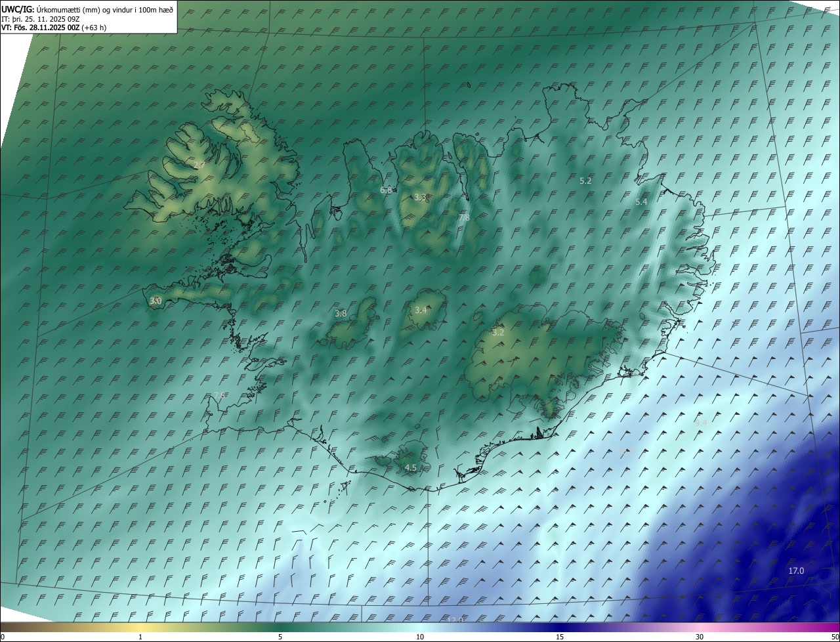This screenshot has height=642, width=840.
Task: Select the 3.8 value on Langjökull glacier
Action: [x=341, y=313]
